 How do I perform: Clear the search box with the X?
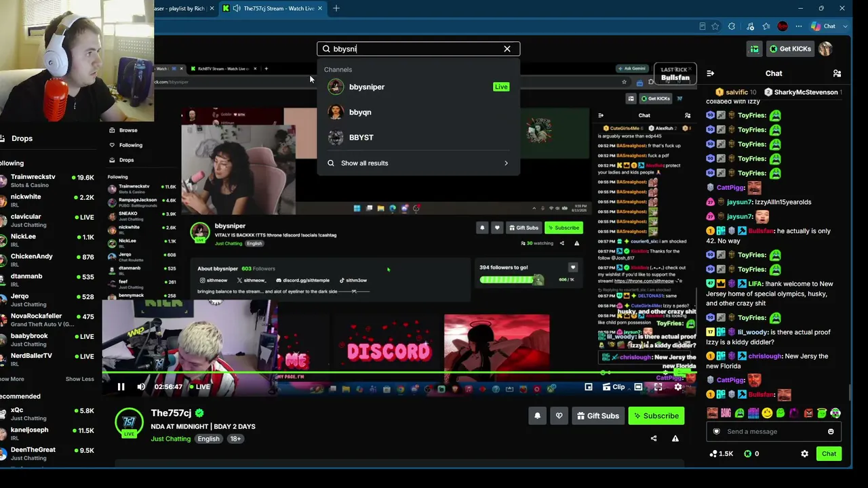click(507, 49)
